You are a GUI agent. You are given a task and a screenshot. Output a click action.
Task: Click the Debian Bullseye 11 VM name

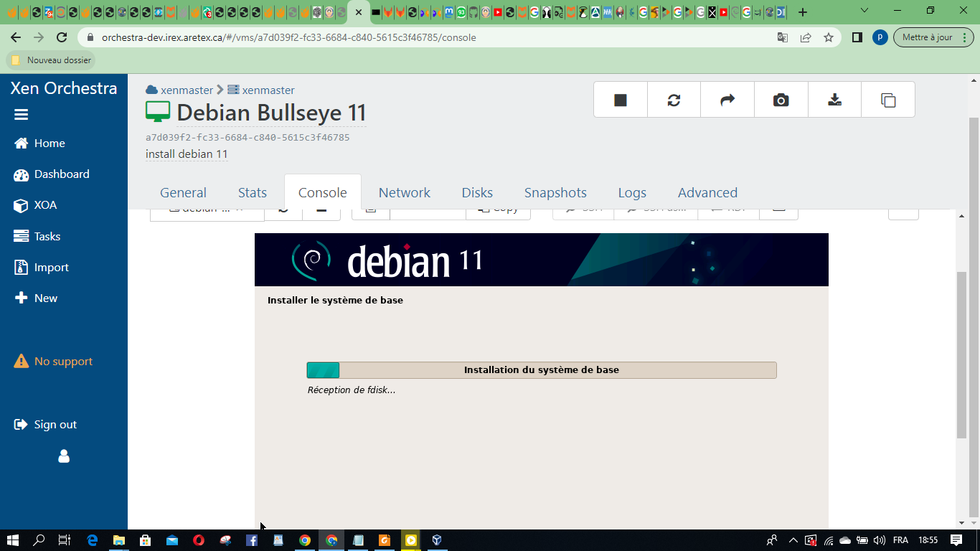tap(271, 113)
